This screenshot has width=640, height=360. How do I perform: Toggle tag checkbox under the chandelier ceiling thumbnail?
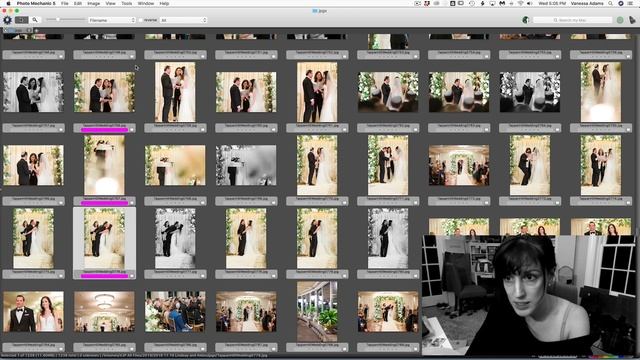131,349
